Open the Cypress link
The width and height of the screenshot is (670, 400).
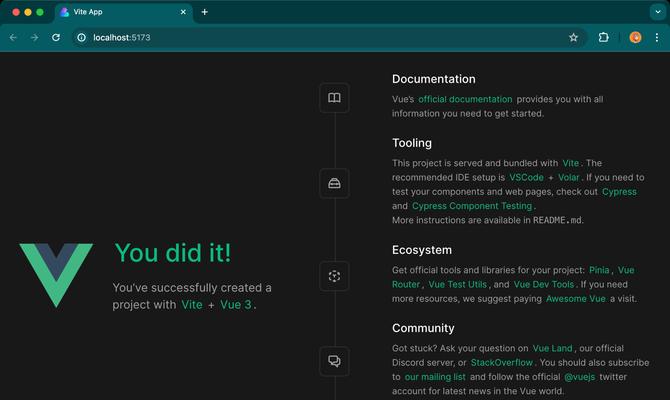pyautogui.click(x=619, y=192)
